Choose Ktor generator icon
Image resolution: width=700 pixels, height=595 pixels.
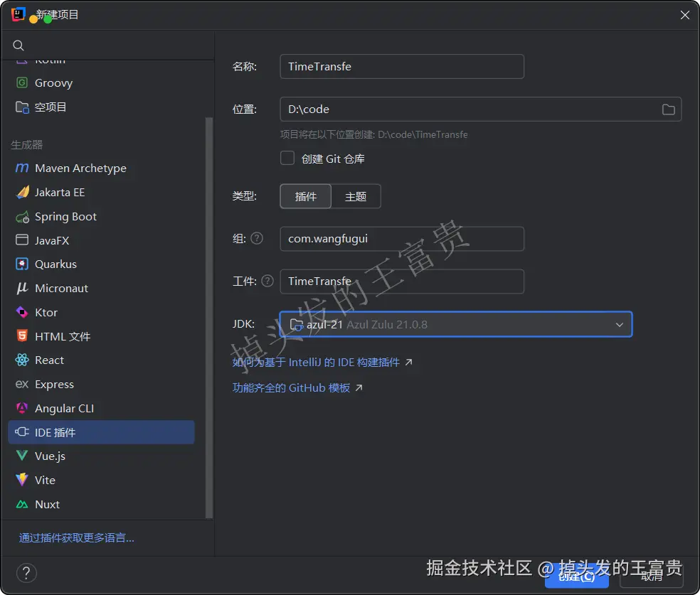click(22, 312)
